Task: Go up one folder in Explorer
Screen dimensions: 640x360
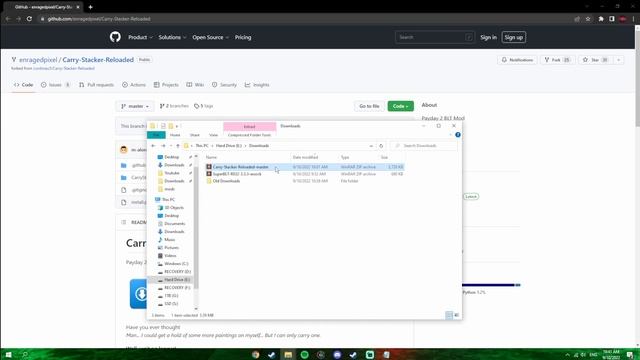Action: (x=178, y=146)
